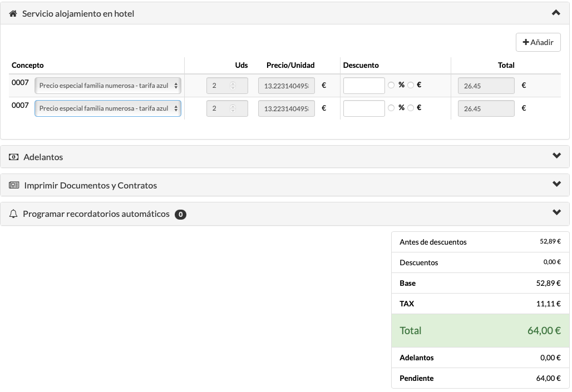Collapse the Servicio alojamiento en hotel panel
This screenshot has width=572, height=392.
[556, 13]
